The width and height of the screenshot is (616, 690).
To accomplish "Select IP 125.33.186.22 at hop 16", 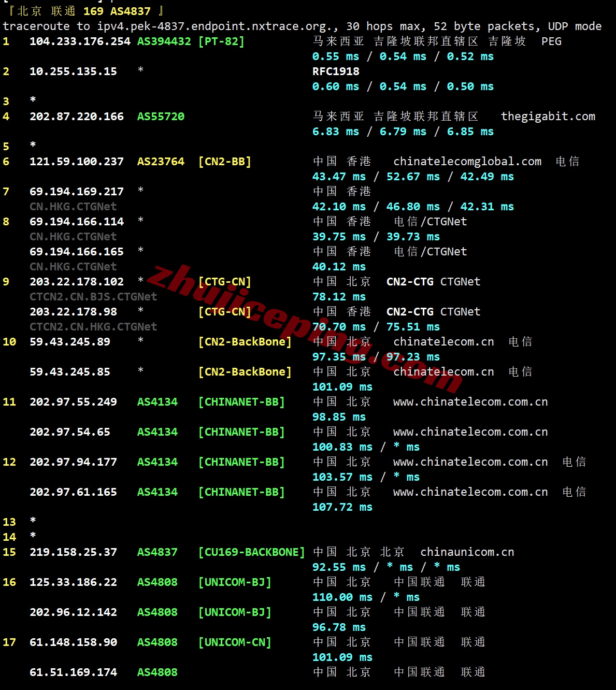I will [73, 582].
